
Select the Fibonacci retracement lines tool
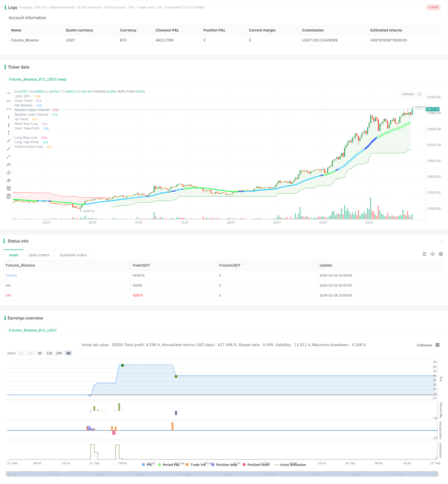point(9,189)
